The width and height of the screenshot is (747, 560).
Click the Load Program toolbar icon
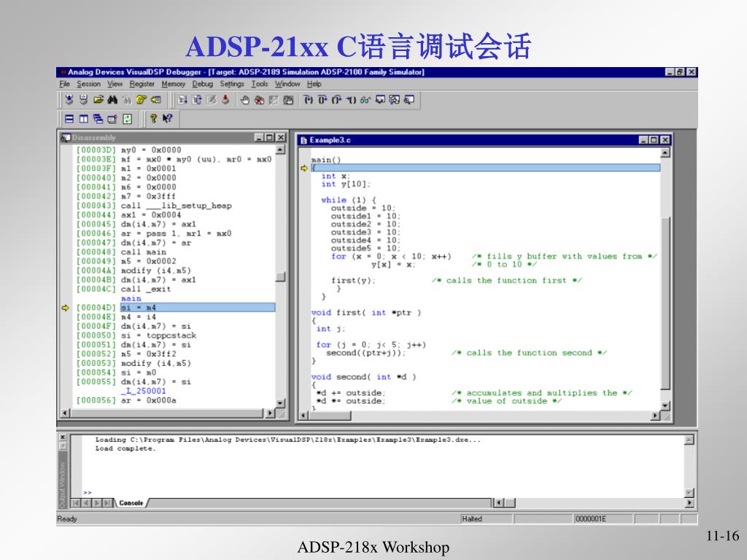69,100
